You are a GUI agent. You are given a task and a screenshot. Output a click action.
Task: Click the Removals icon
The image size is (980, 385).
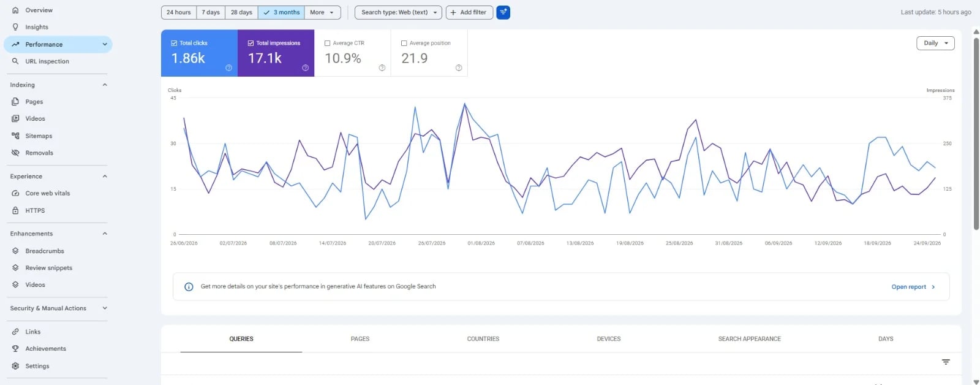(15, 153)
